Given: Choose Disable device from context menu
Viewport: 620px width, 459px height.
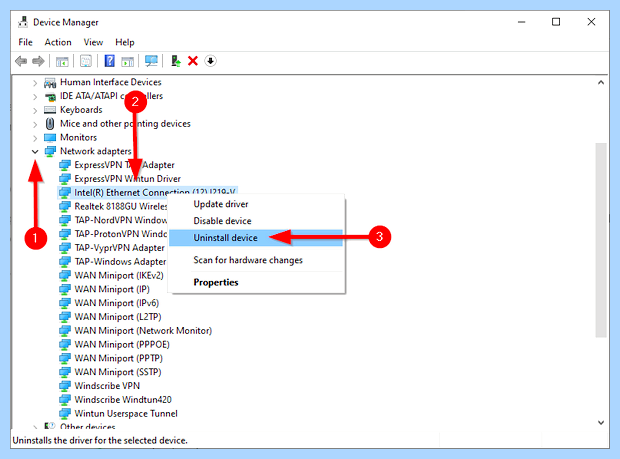Looking at the screenshot, I should coord(256,221).
